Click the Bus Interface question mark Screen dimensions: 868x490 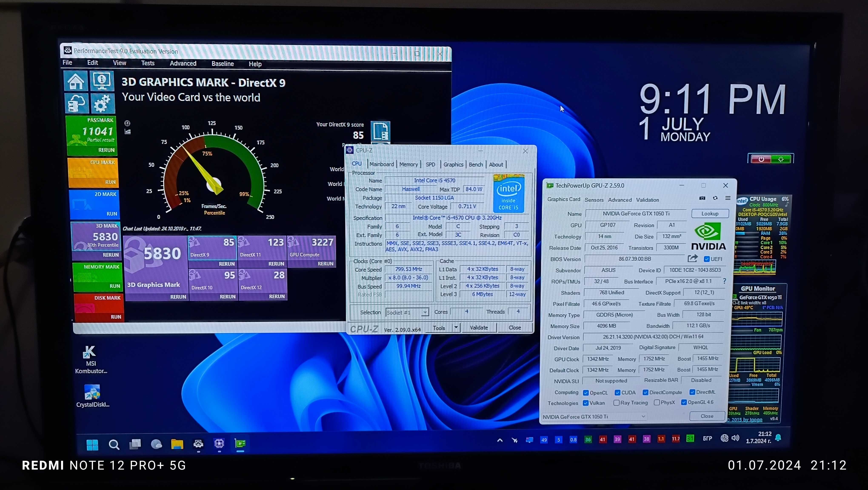724,281
